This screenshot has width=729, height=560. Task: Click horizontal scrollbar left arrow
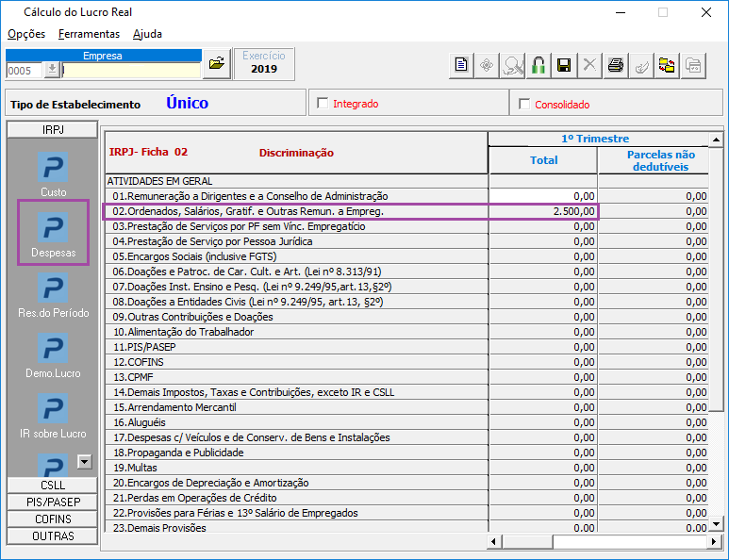494,541
